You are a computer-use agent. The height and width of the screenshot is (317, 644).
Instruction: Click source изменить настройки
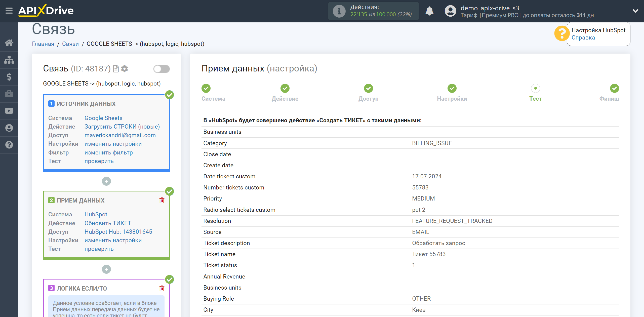[x=113, y=144]
